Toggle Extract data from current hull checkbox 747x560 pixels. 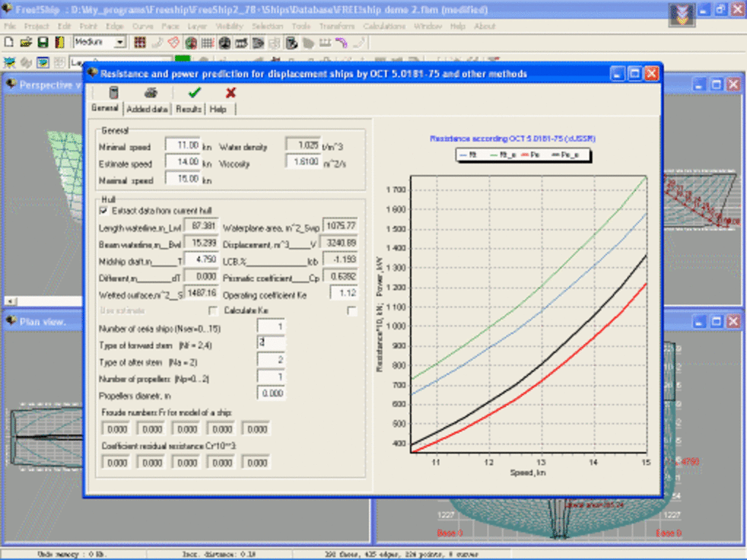(x=103, y=211)
